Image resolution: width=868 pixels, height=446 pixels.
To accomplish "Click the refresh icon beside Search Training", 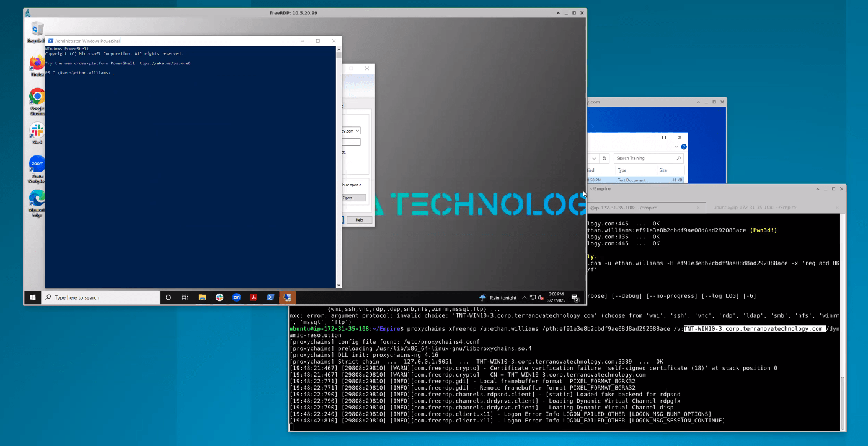I will click(x=604, y=158).
